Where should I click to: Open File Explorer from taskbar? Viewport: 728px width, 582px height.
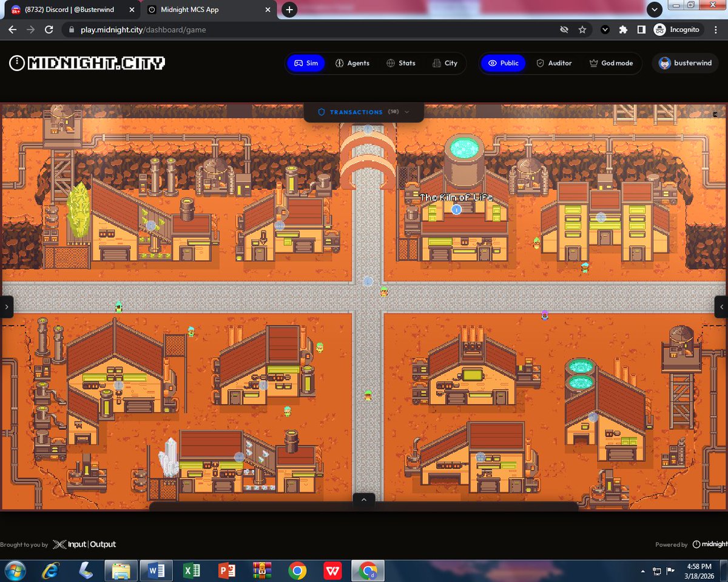point(121,570)
